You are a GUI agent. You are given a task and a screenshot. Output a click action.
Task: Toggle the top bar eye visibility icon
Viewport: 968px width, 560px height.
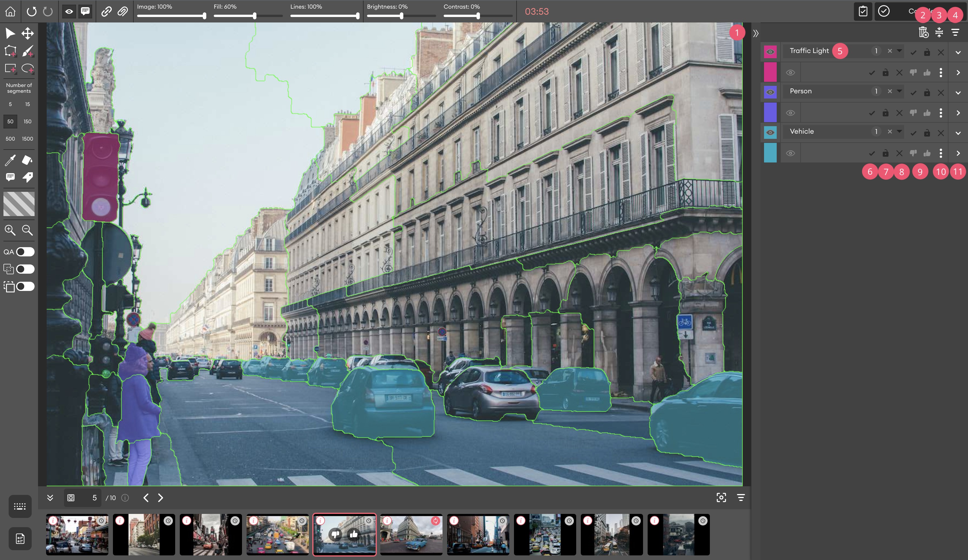69,11
